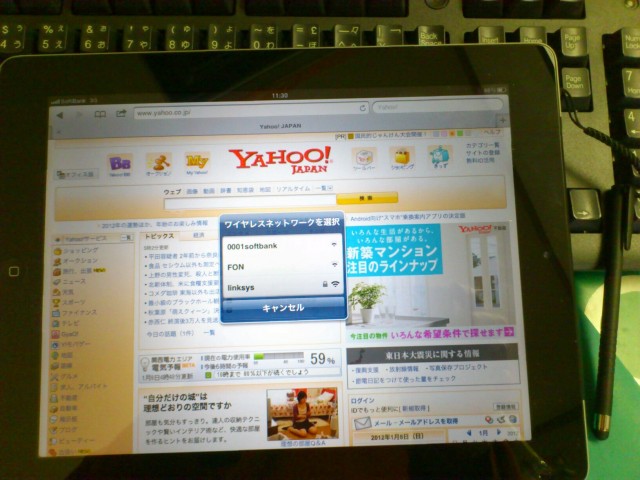Viewport: 640px width, 480px height.
Task: Tap the www.yahoo.co.jp address bar
Action: (x=251, y=111)
